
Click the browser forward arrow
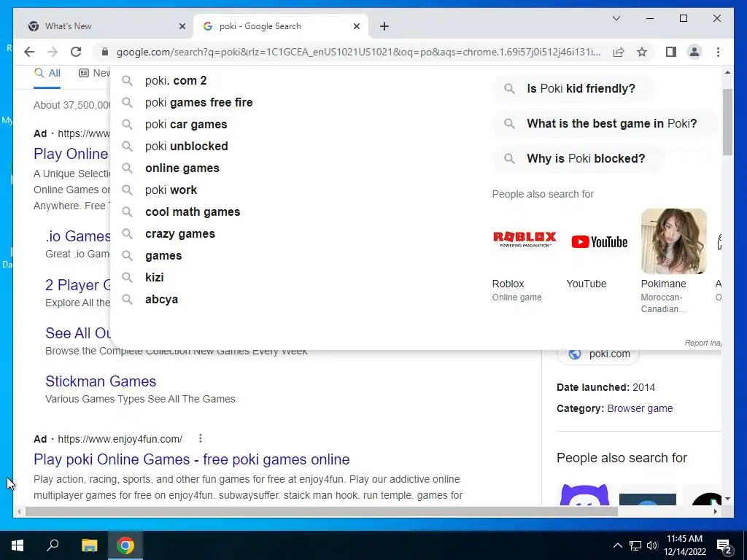53,52
